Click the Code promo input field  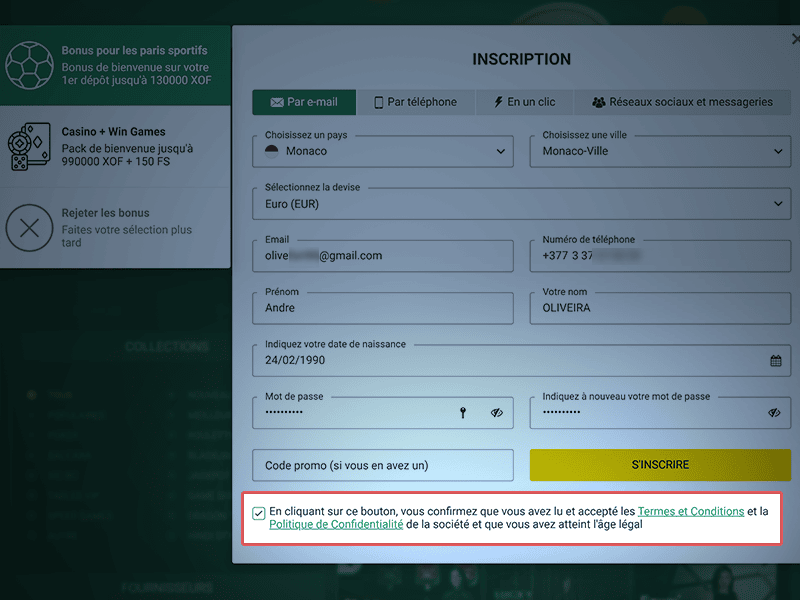383,465
